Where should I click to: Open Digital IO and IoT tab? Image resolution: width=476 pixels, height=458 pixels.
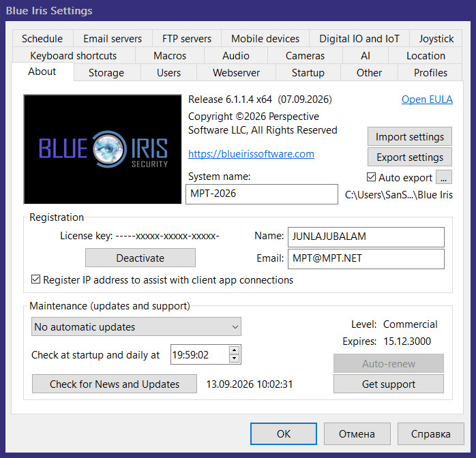coord(359,39)
